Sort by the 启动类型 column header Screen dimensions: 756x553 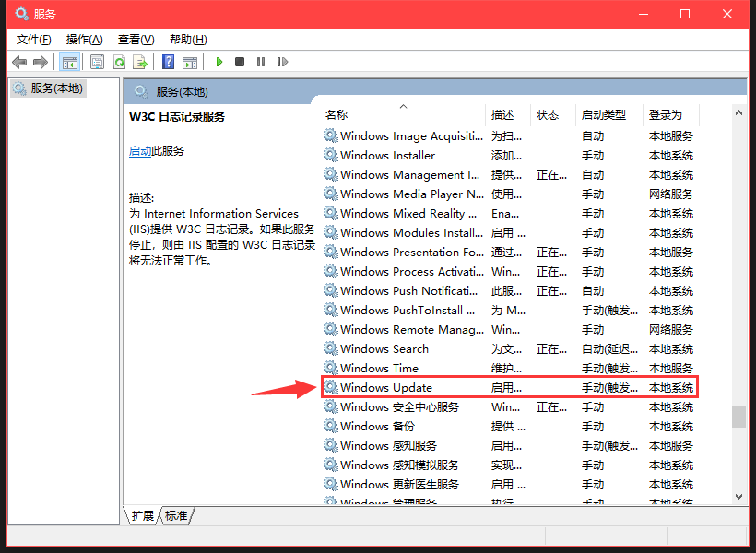[x=608, y=114]
